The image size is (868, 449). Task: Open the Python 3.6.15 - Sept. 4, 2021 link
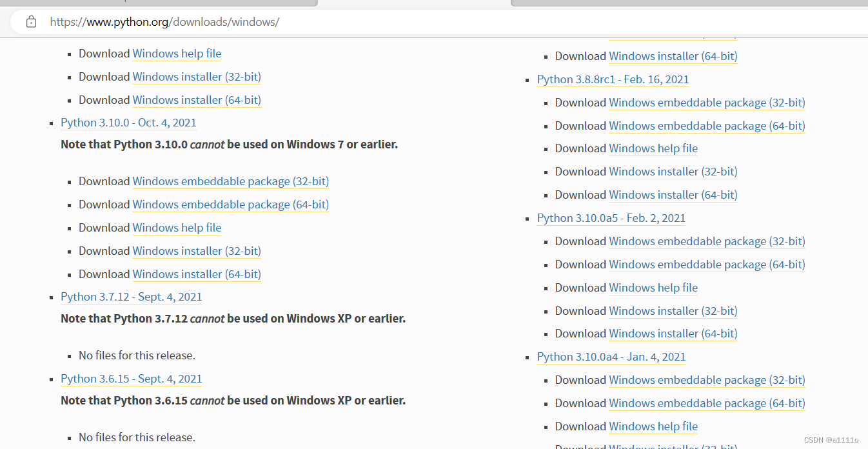tap(131, 379)
